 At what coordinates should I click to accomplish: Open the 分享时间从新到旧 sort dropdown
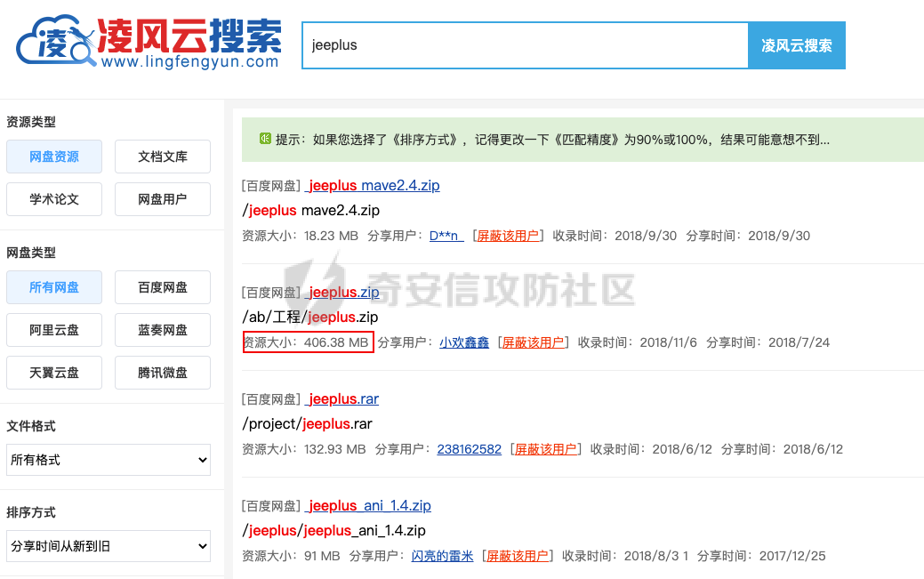pyautogui.click(x=108, y=545)
